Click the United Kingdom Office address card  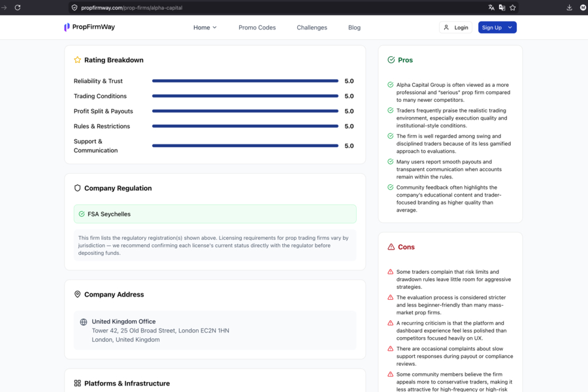[x=215, y=331]
